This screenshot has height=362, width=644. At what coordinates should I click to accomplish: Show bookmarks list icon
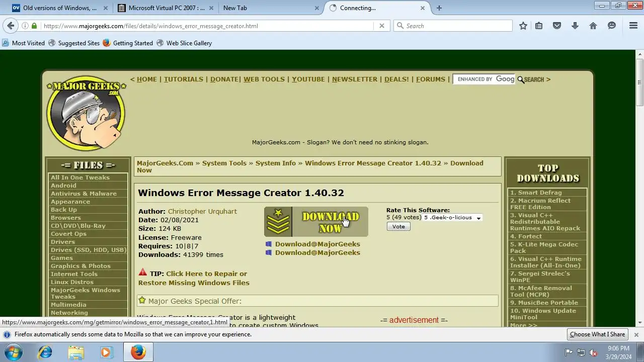pos(539,26)
